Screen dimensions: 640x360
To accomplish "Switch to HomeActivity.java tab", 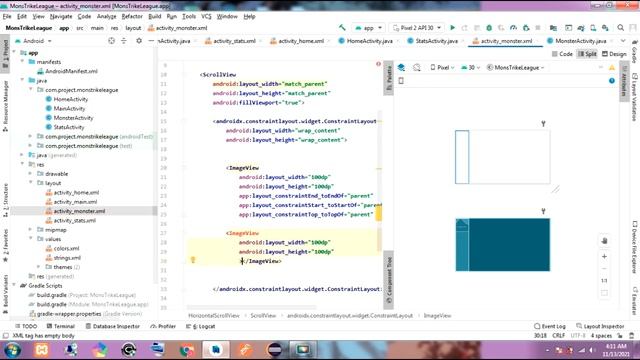I will 366,41.
